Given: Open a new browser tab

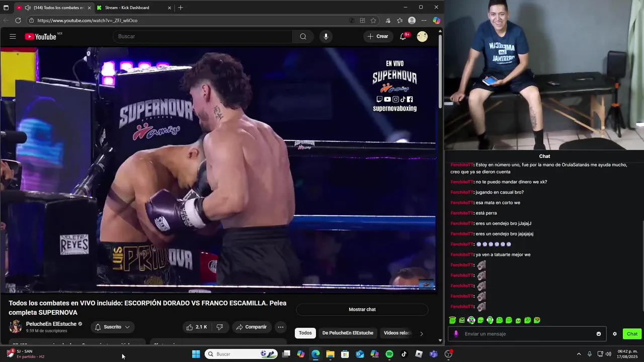Looking at the screenshot, I should [x=181, y=8].
